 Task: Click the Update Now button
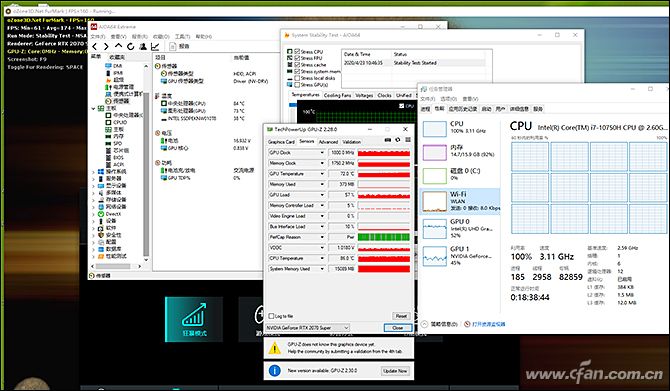(x=395, y=370)
